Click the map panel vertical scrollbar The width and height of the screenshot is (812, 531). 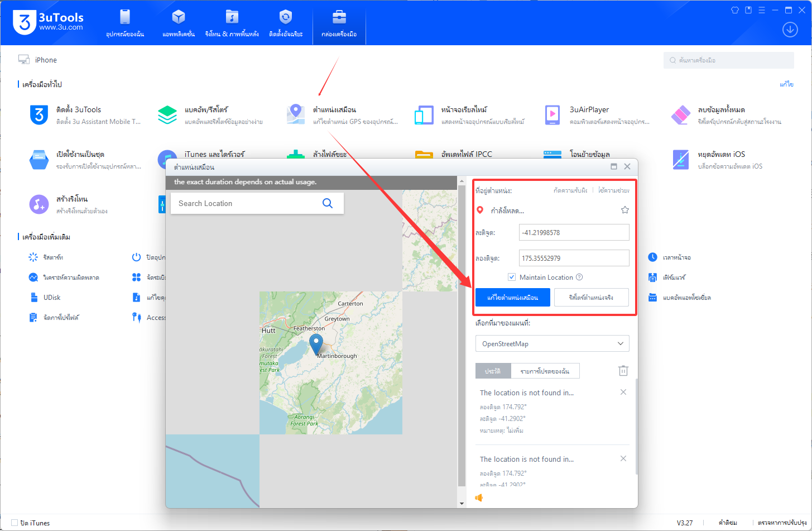pyautogui.click(x=462, y=335)
